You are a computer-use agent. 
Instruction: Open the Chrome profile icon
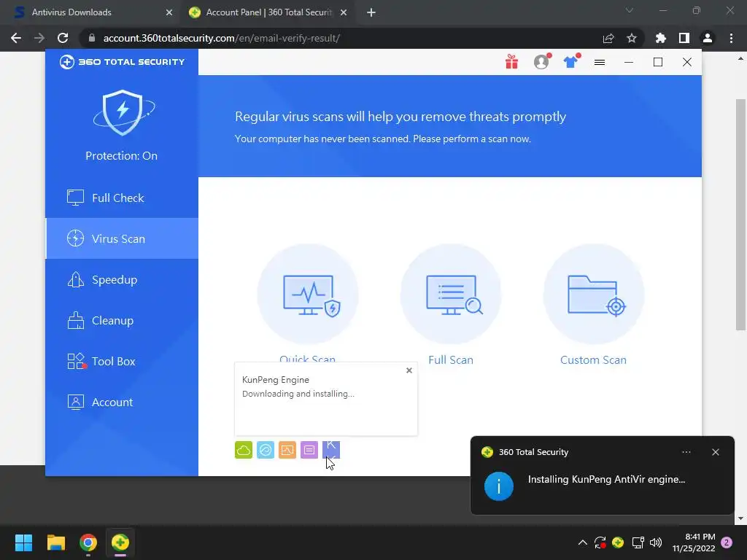coord(708,38)
